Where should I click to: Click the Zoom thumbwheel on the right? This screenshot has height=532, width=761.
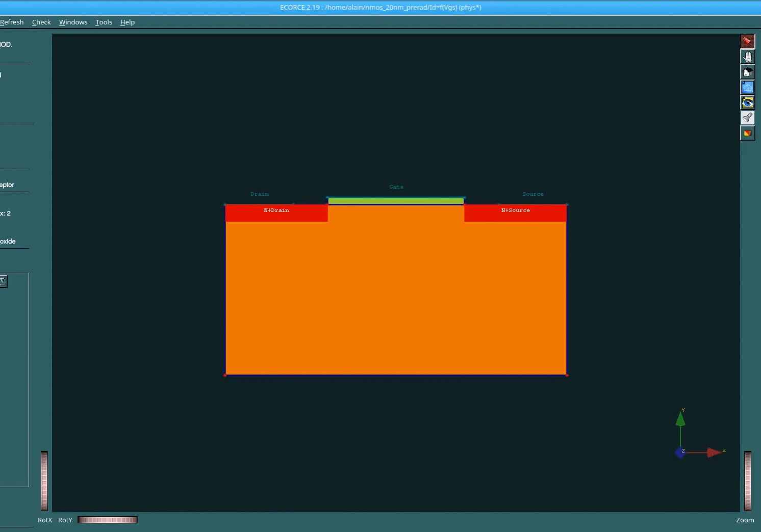click(x=747, y=481)
